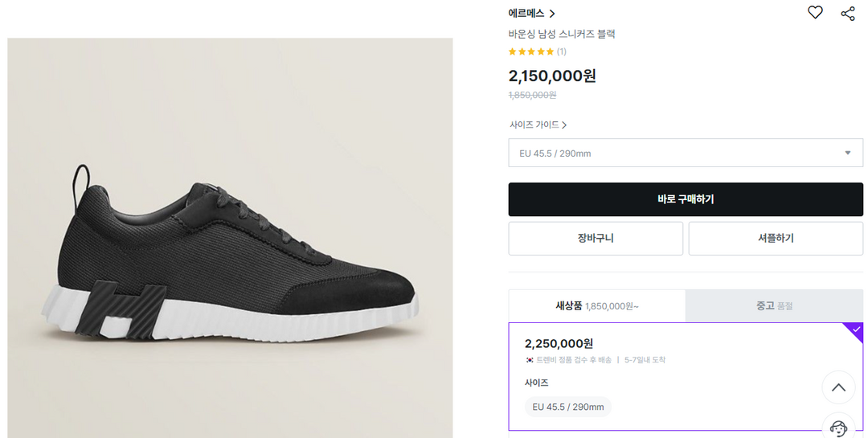868x438 pixels.
Task: Click the black sneaker product image
Action: click(230, 257)
